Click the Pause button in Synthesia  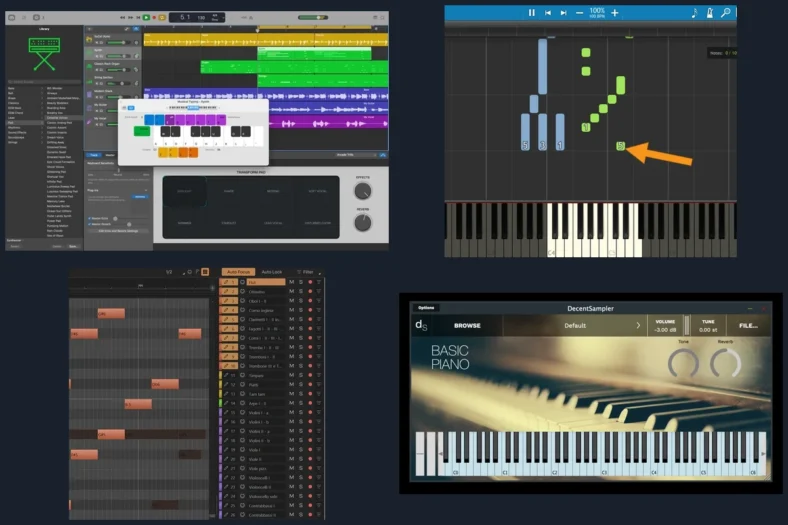(532, 13)
